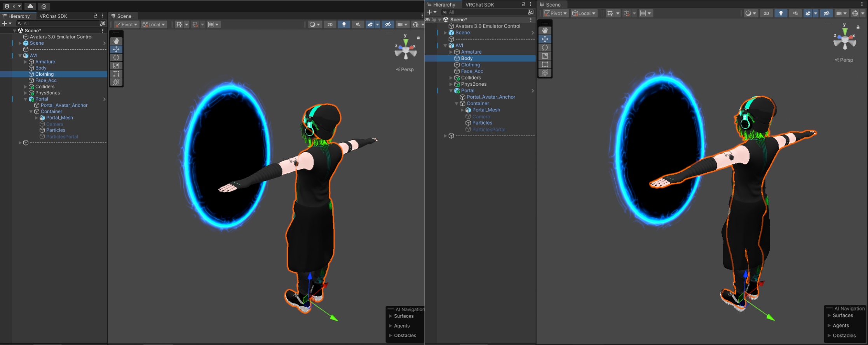Click the X axis cone on right orientation gizmo
868x345 pixels.
(851, 38)
